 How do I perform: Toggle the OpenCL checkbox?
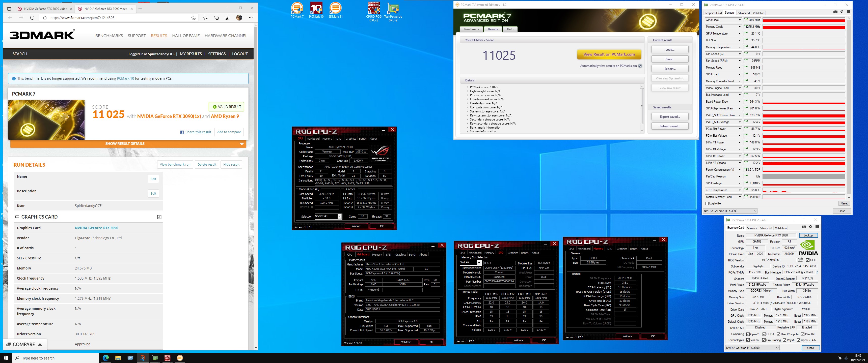[748, 334]
